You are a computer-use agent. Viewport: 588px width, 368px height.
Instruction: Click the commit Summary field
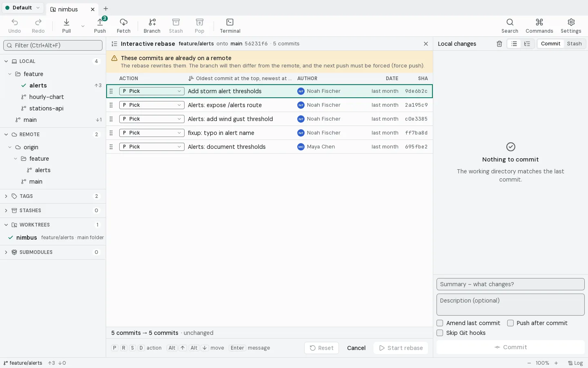(510, 284)
